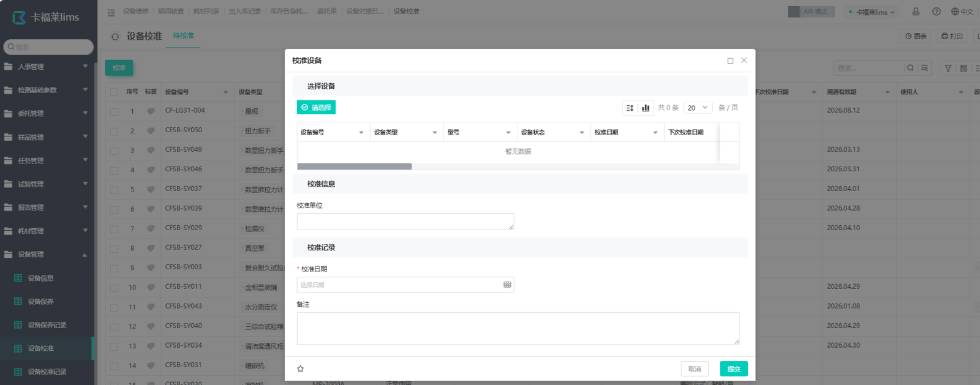Click the 中文 language globe icon
Image resolution: width=980 pixels, height=385 pixels.
coord(955,12)
